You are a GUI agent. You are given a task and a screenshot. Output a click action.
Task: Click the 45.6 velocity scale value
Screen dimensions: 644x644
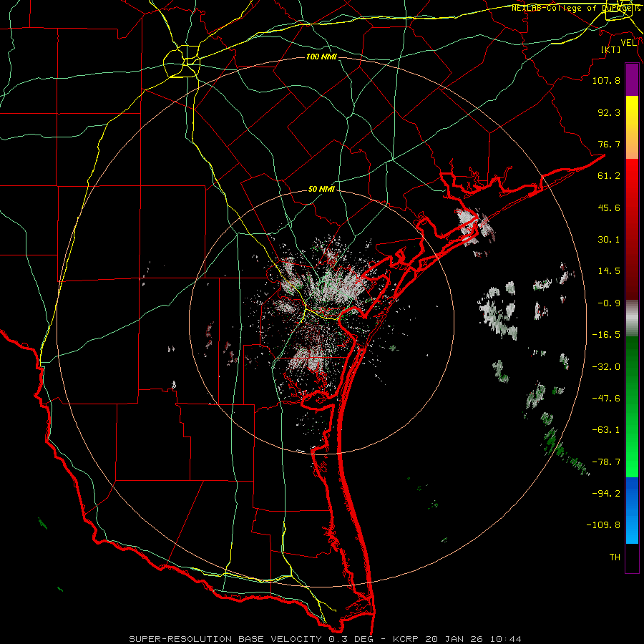609,208
